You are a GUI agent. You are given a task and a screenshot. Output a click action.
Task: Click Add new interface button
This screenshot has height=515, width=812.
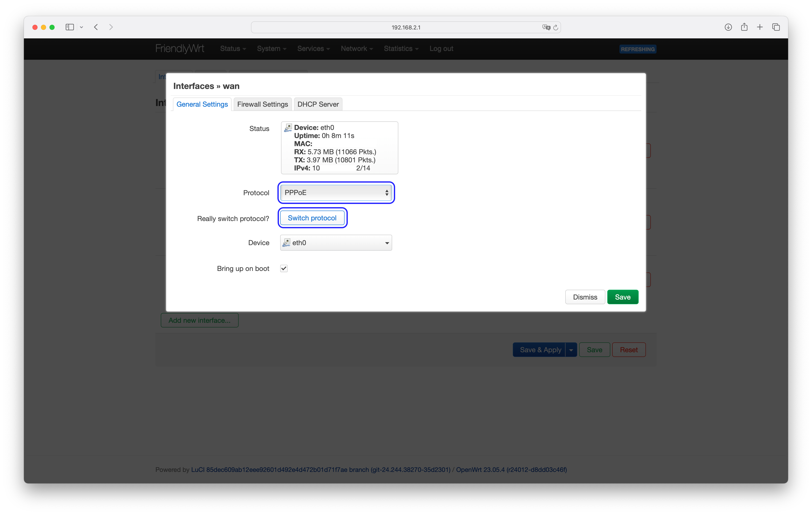[200, 320]
